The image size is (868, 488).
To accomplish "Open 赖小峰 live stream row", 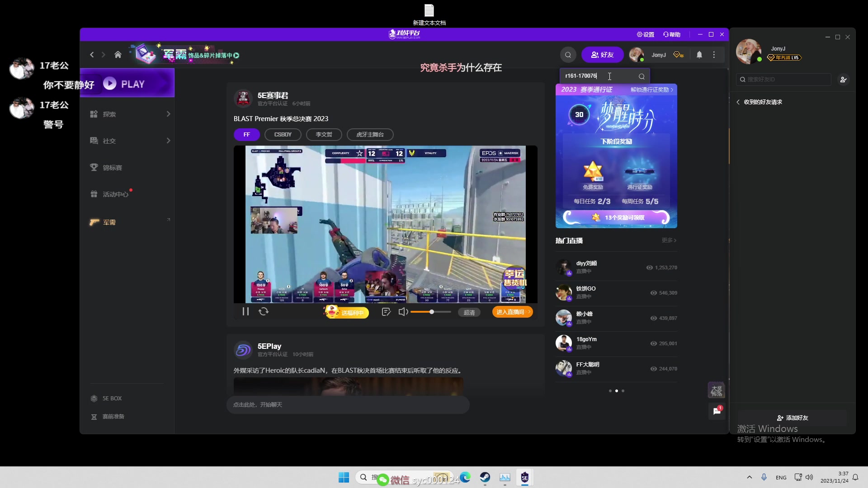I will (616, 318).
